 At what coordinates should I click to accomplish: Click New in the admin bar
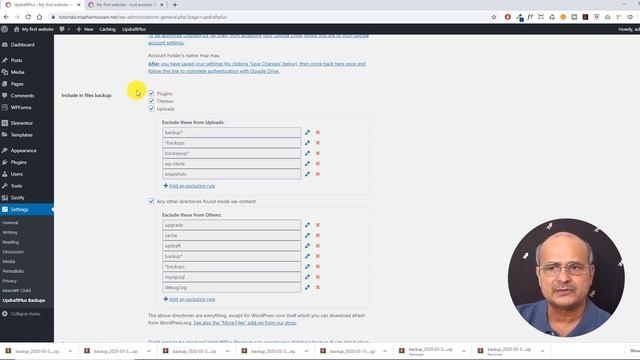85,29
